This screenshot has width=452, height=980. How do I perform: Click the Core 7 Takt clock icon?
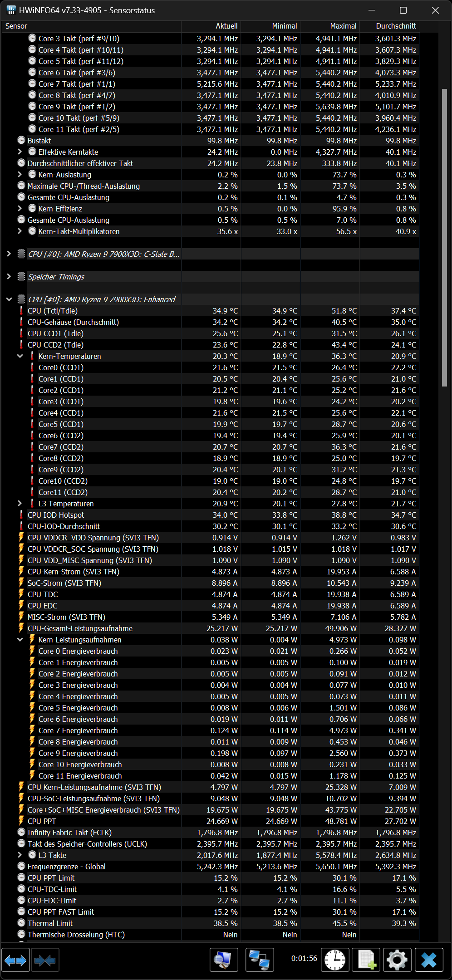pyautogui.click(x=32, y=83)
